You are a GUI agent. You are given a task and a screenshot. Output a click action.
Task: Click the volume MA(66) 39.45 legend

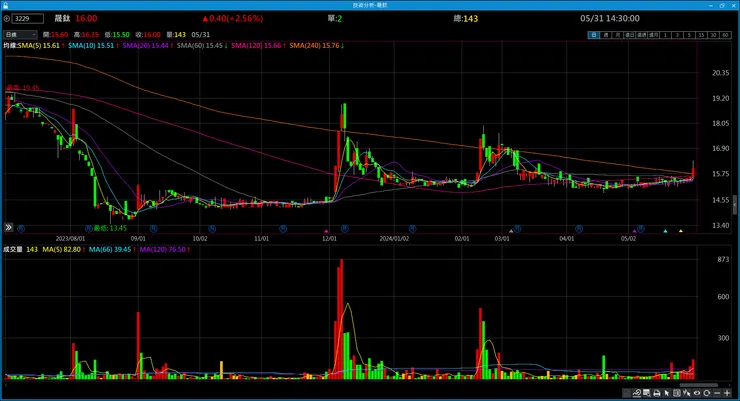pyautogui.click(x=112, y=249)
